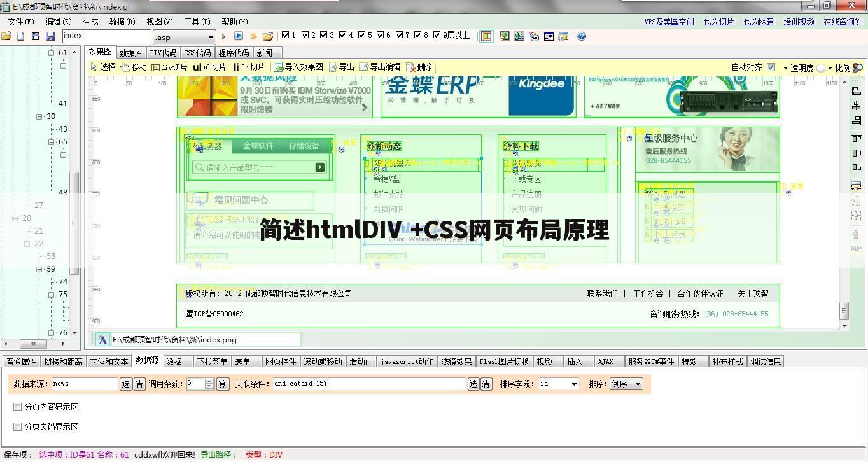Switch to the 字体和文本 properties tab
868x462 pixels.
coord(109,361)
